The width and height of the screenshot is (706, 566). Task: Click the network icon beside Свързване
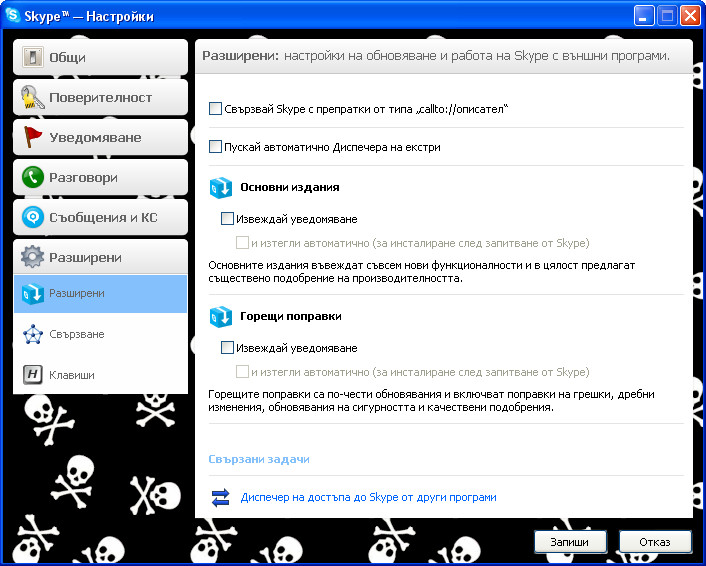32,334
